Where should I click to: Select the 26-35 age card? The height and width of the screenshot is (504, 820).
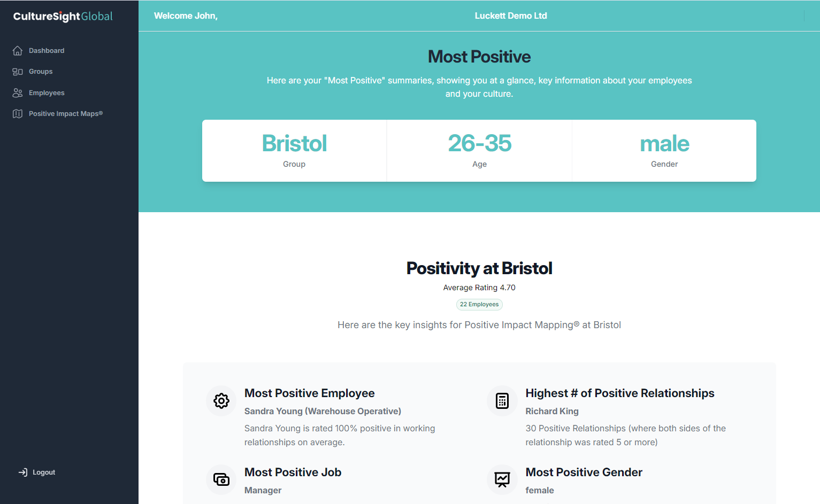(479, 151)
